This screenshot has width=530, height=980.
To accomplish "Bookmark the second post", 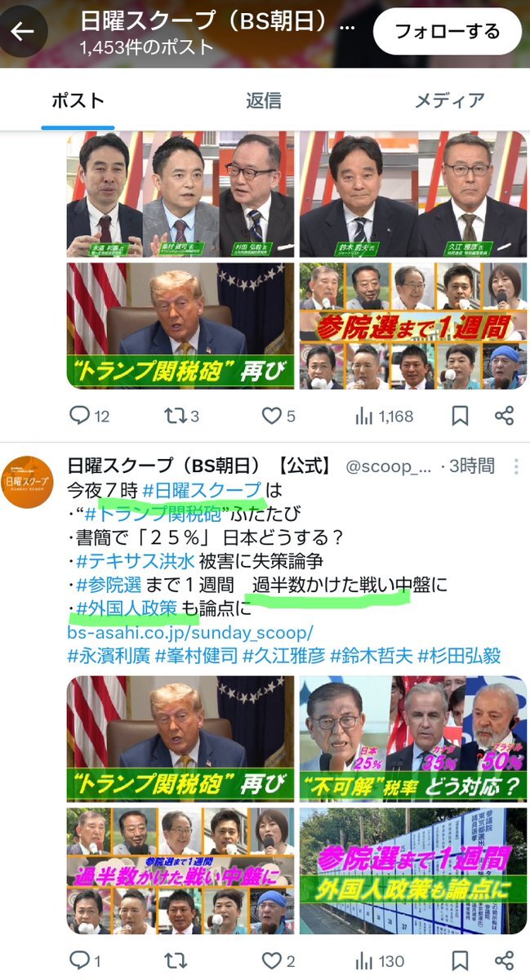I will click(x=460, y=960).
